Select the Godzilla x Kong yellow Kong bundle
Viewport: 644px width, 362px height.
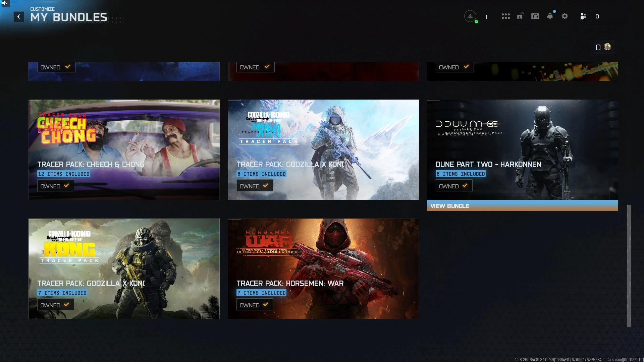point(124,269)
